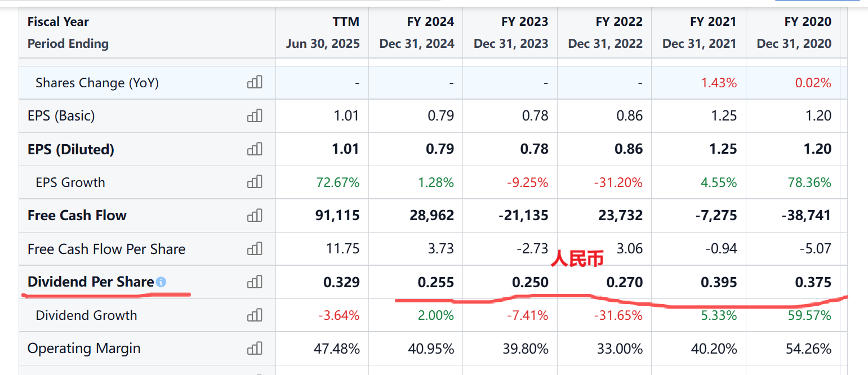Open the Operating Margin chart icon
868x375 pixels.
[x=255, y=349]
